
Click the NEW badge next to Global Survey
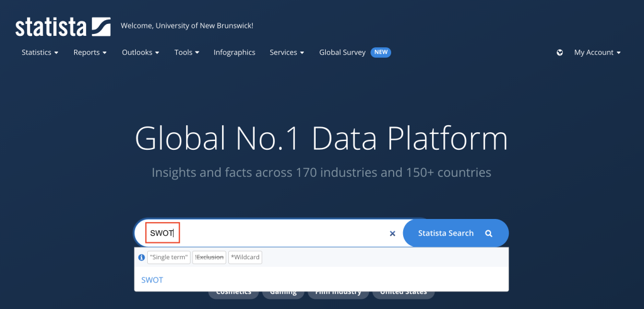pyautogui.click(x=380, y=53)
